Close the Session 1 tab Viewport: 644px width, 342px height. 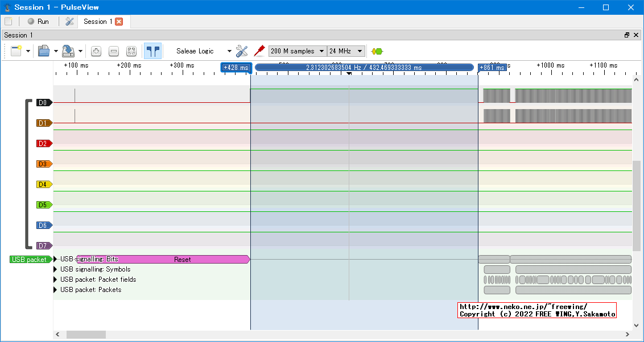coord(119,22)
